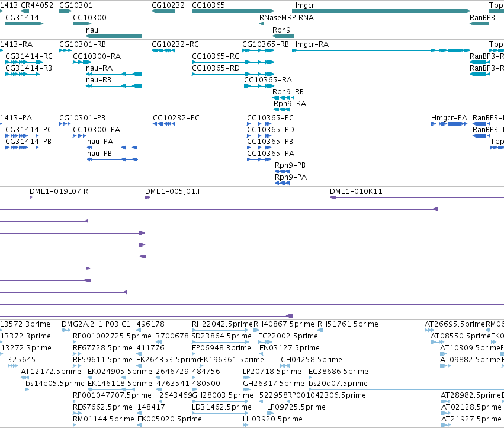This screenshot has height=428, width=504.
Task: Click the CG31414-RC transcript label
Action: 29,56
